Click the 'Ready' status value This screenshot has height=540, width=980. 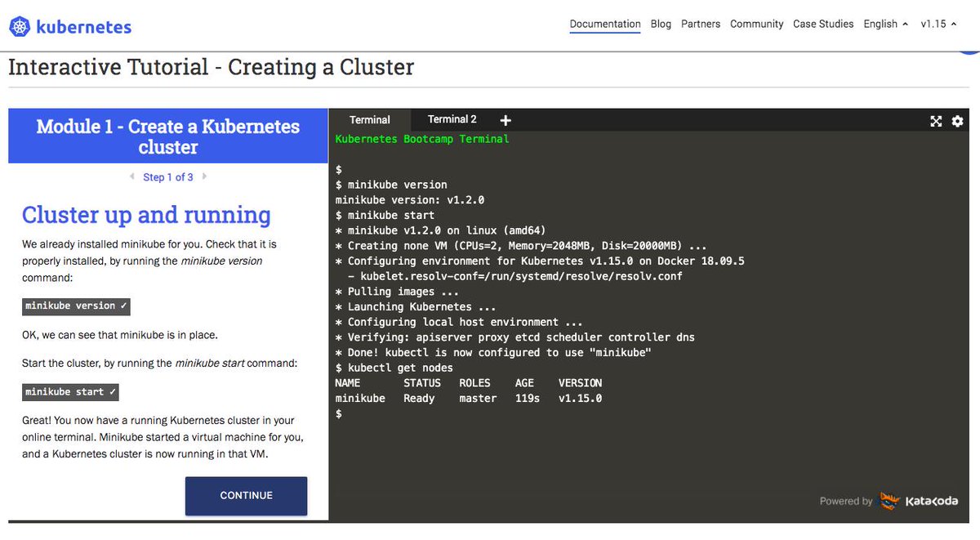pos(419,399)
